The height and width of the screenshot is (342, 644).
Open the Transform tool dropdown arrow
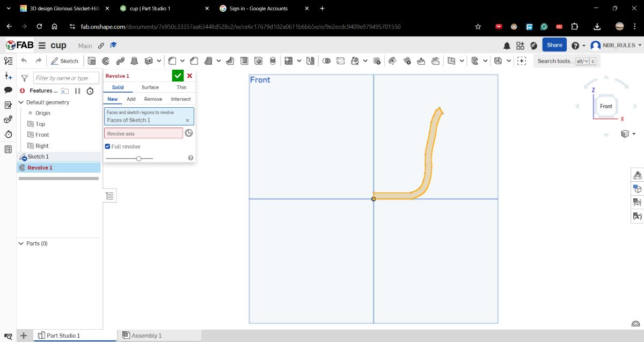365,61
